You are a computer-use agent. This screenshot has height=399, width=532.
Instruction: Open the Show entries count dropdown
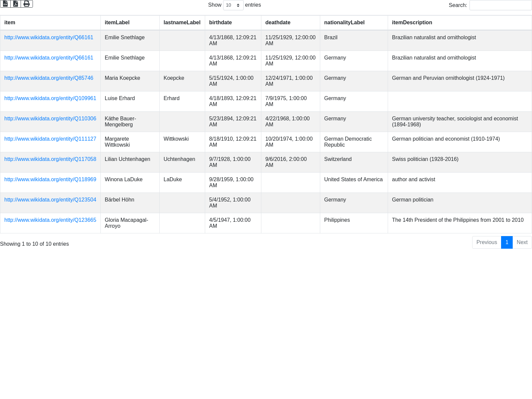click(233, 5)
